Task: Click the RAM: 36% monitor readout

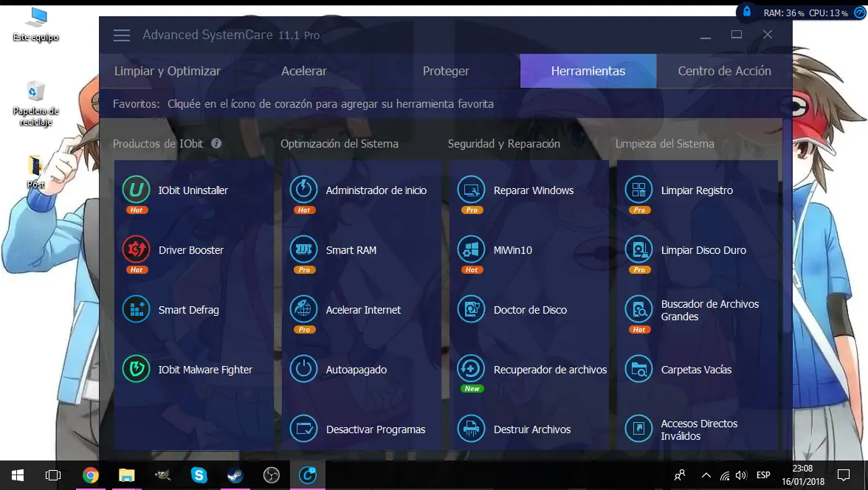Action: 784,13
